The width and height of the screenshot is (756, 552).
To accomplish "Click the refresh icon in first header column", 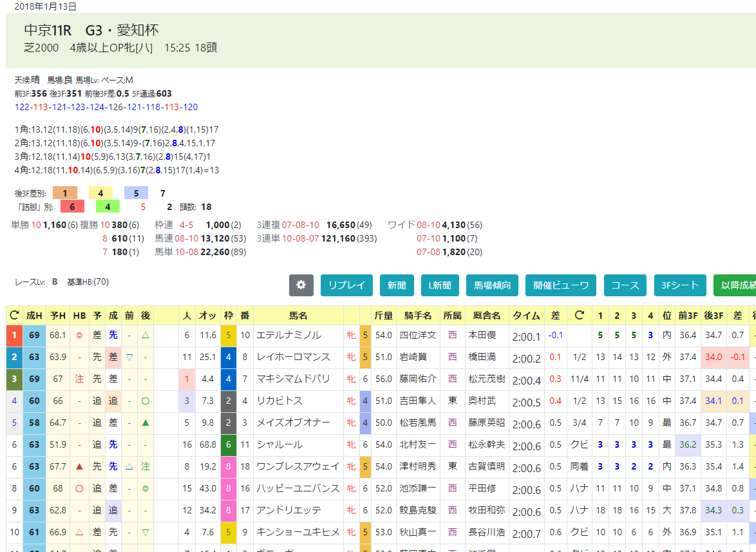I will (14, 316).
